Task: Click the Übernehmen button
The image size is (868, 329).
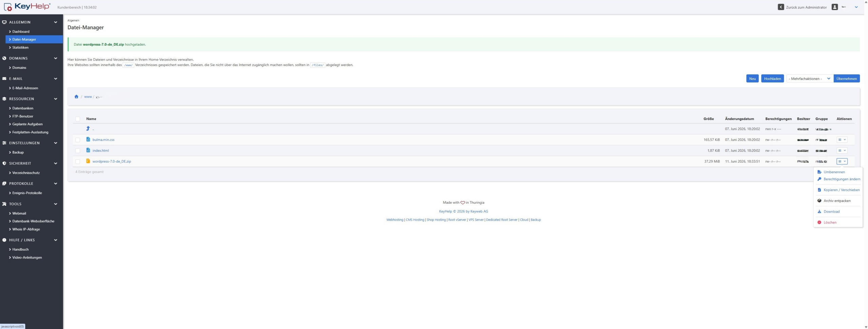Action: 846,79
